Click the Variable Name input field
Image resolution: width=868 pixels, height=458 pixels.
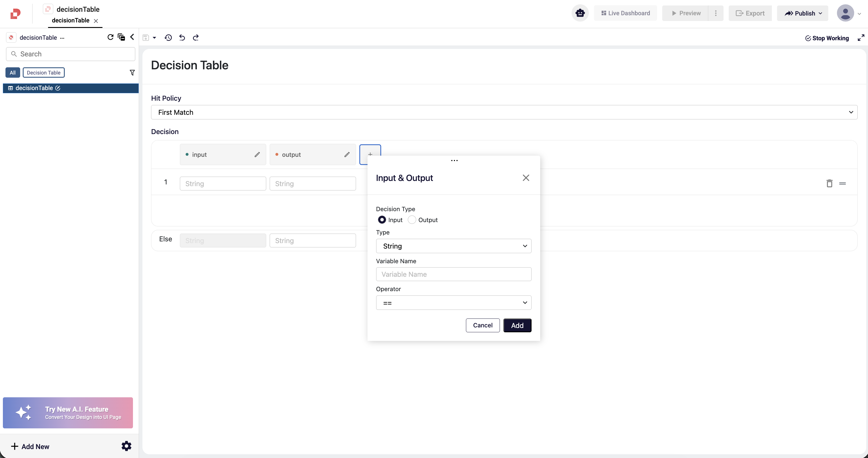click(x=453, y=274)
